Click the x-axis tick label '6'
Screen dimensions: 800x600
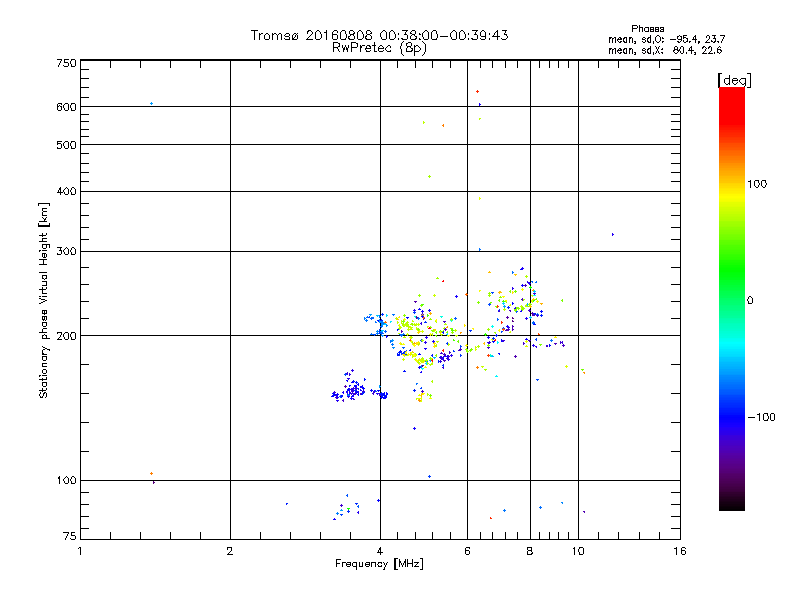467,551
